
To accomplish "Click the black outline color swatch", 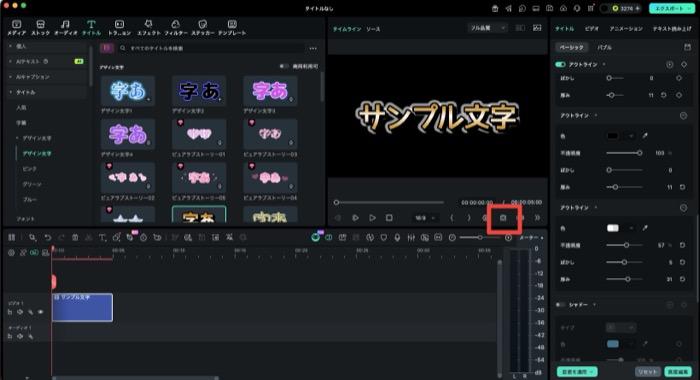I will 612,136.
